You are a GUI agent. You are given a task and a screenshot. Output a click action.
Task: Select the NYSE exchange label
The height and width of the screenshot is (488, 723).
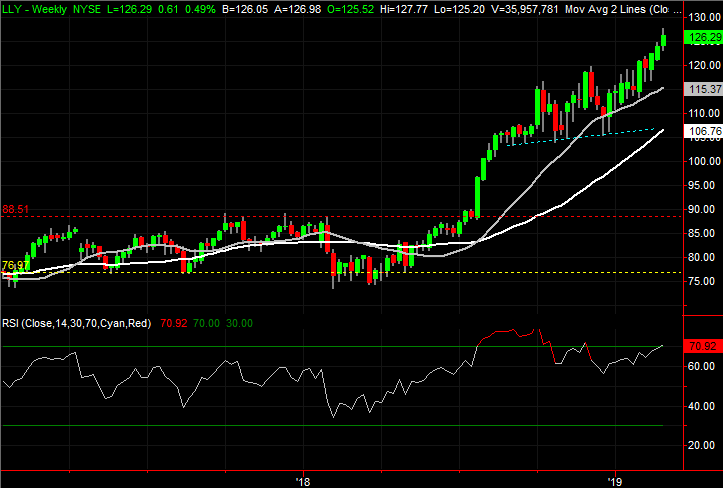87,9
